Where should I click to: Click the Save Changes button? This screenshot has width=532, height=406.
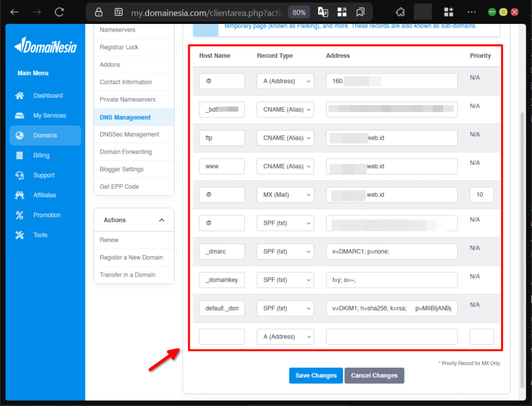[x=315, y=375]
